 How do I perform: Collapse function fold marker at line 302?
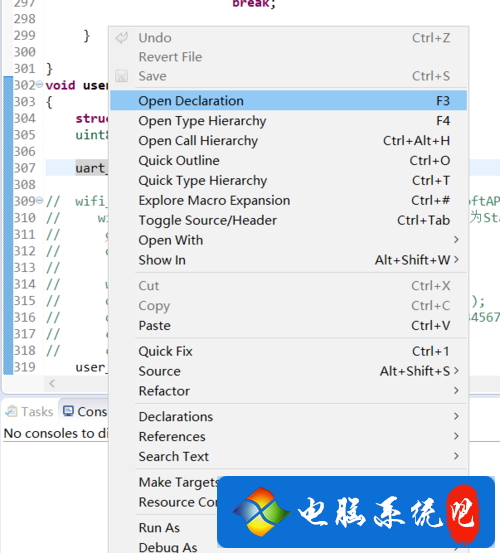click(39, 84)
